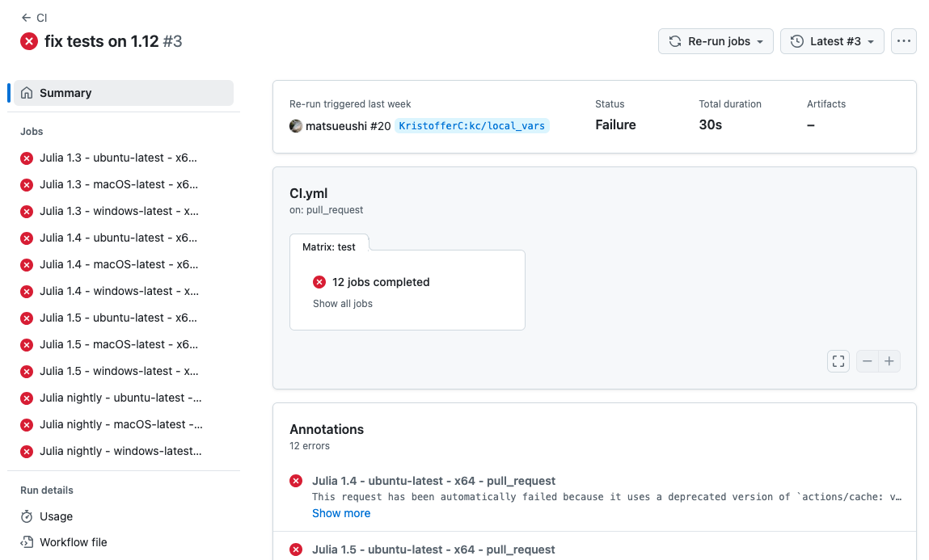Click Julia 1.5 - windows-latest job
Viewport: 929px width, 560px height.
[x=119, y=371]
